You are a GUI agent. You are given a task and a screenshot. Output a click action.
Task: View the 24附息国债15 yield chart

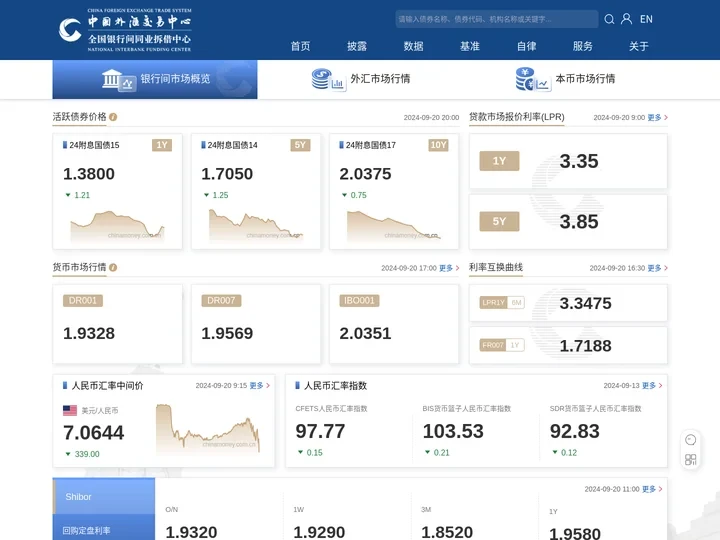pyautogui.click(x=117, y=226)
